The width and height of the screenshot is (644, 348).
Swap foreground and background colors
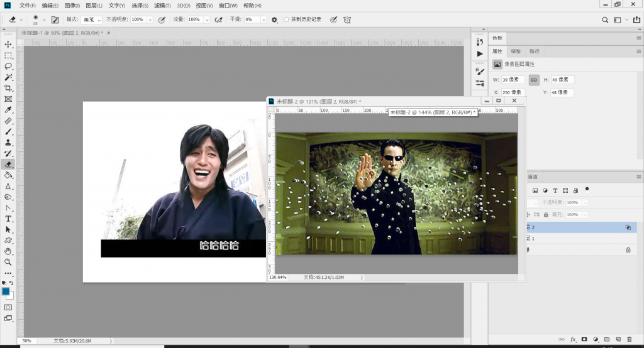click(11, 283)
